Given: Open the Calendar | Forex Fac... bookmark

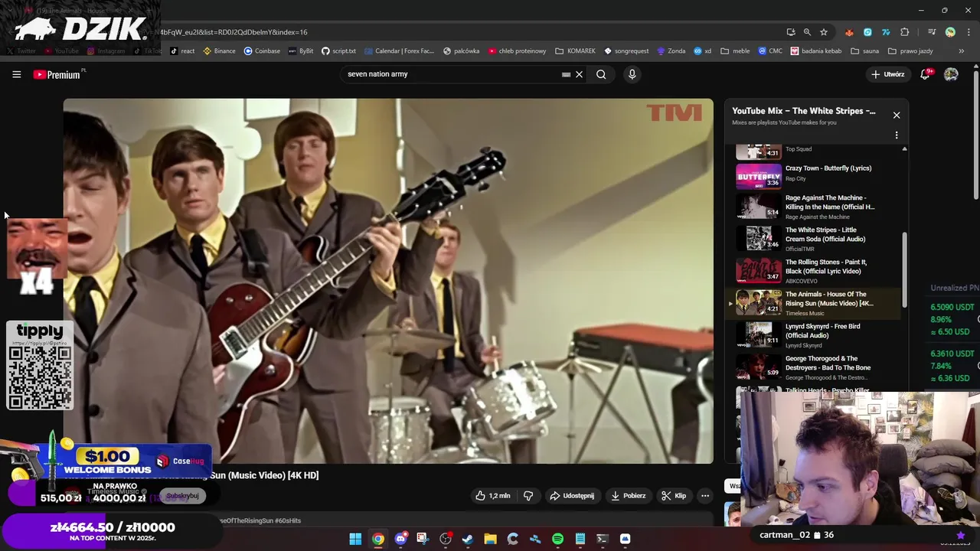Looking at the screenshot, I should coord(399,51).
